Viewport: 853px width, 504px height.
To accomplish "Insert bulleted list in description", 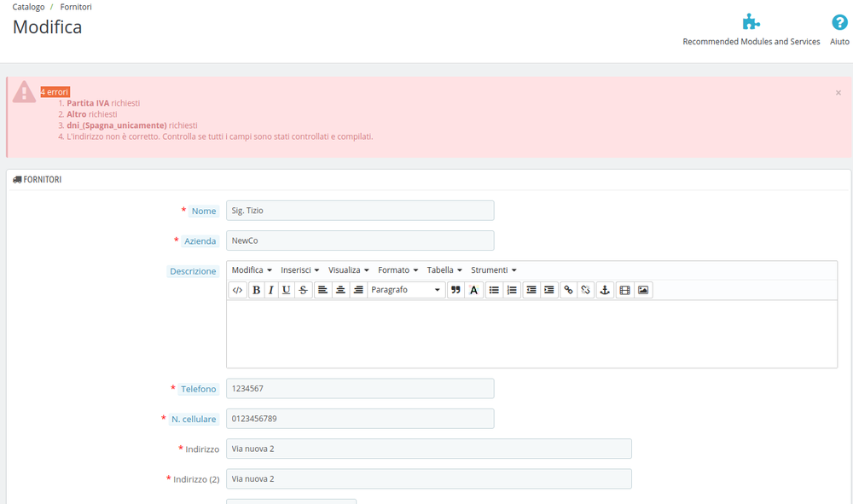I will pos(494,290).
